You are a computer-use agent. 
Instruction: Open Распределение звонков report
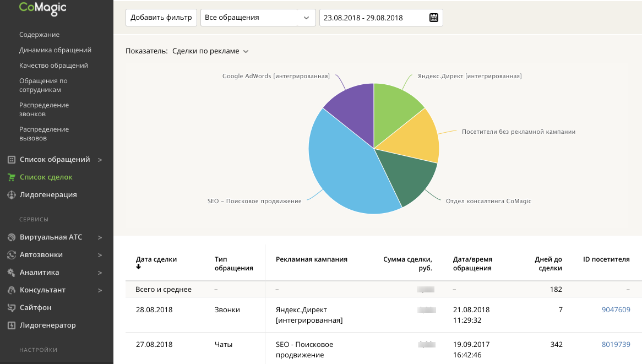click(x=44, y=110)
